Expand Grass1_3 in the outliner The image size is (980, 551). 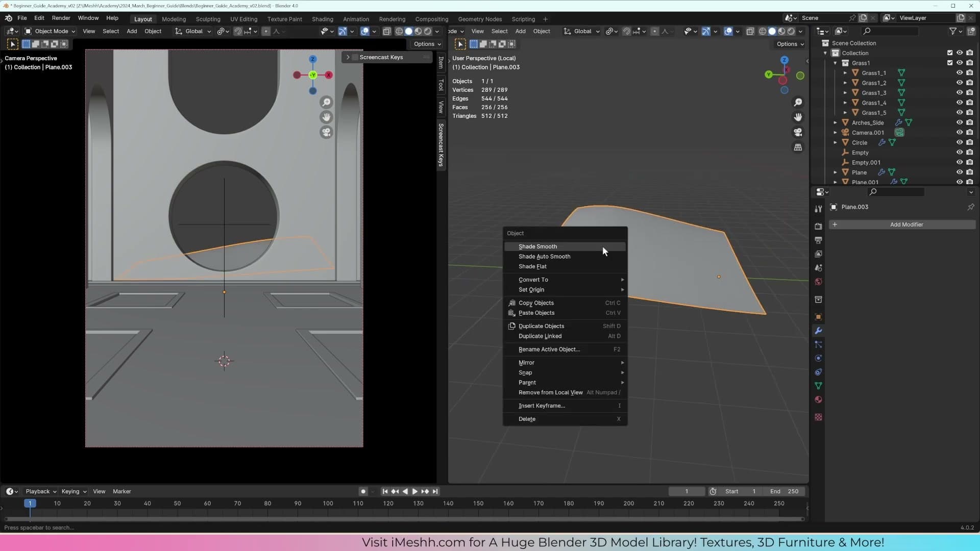click(845, 93)
